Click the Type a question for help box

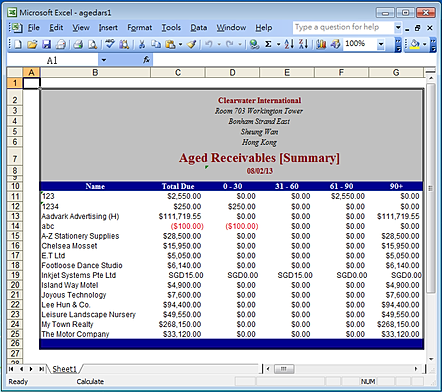(x=343, y=27)
